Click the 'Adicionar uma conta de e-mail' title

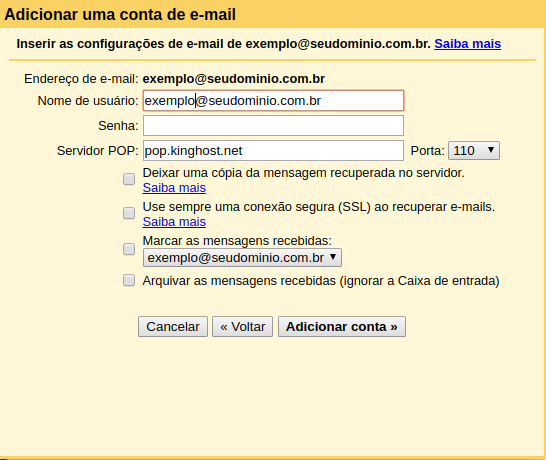120,14
